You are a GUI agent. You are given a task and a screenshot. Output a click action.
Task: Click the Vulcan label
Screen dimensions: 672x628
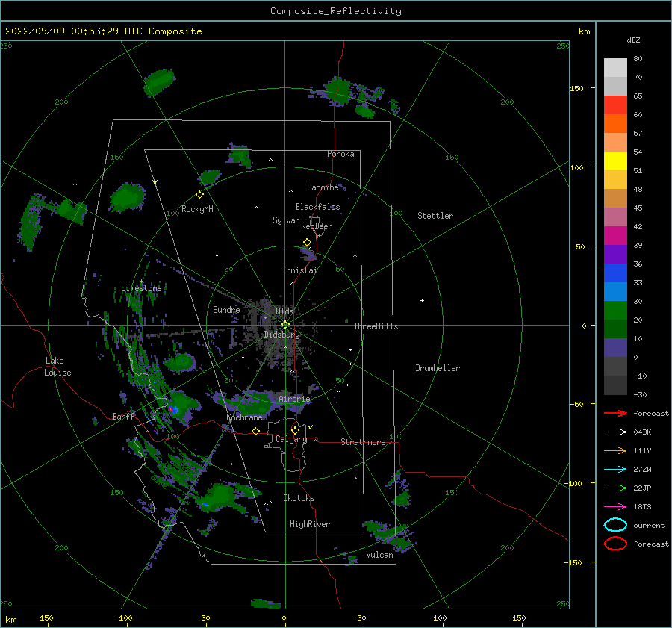point(379,555)
